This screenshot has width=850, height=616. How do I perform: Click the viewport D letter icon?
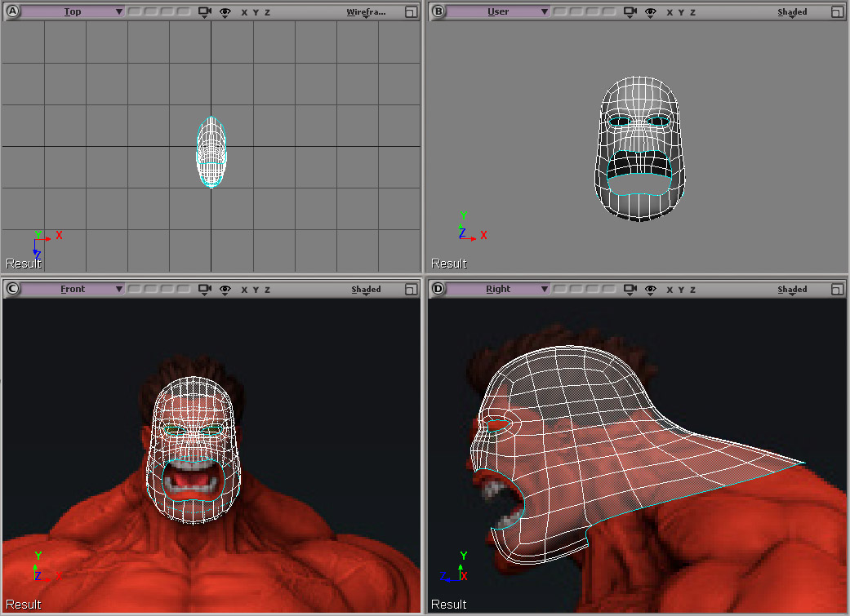coord(438,289)
